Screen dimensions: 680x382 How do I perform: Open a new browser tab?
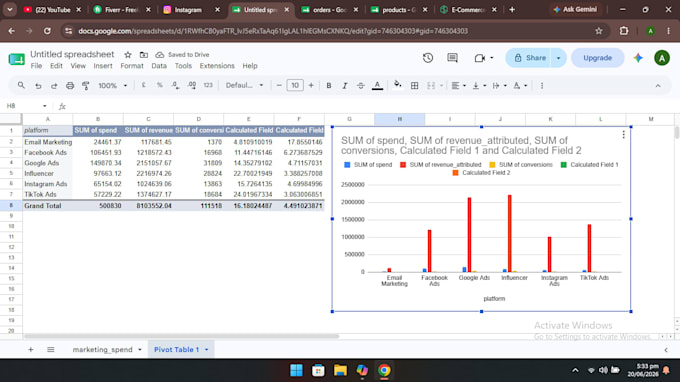click(512, 10)
